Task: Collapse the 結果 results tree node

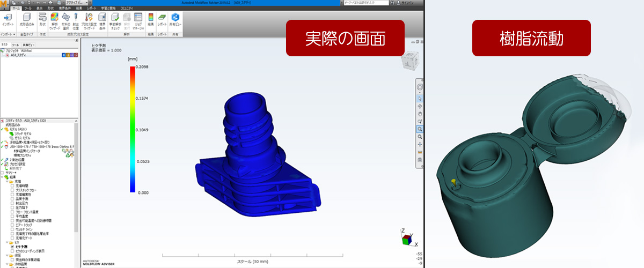Action: pyautogui.click(x=3, y=177)
